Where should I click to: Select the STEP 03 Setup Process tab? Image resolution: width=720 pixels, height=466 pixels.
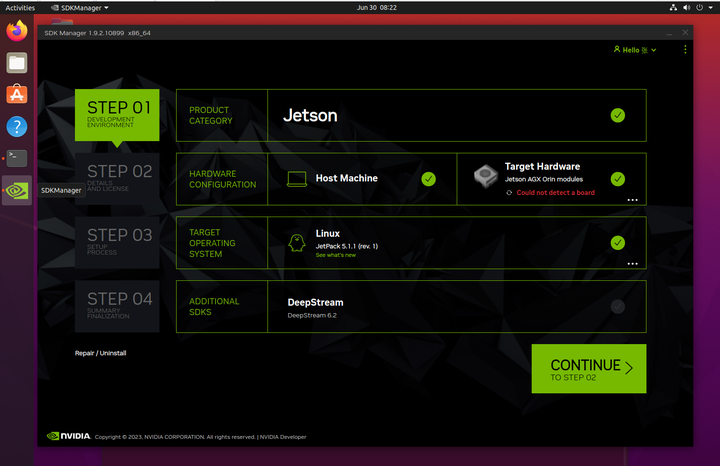tap(117, 242)
